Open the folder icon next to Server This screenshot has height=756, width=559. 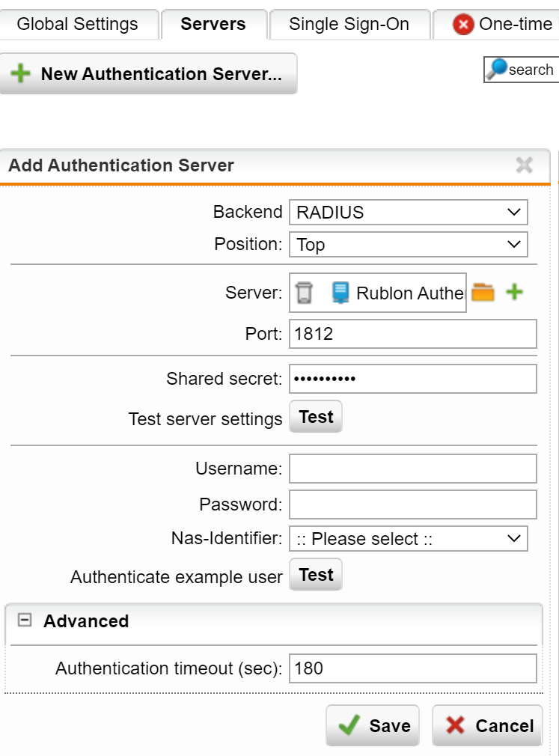(x=483, y=293)
